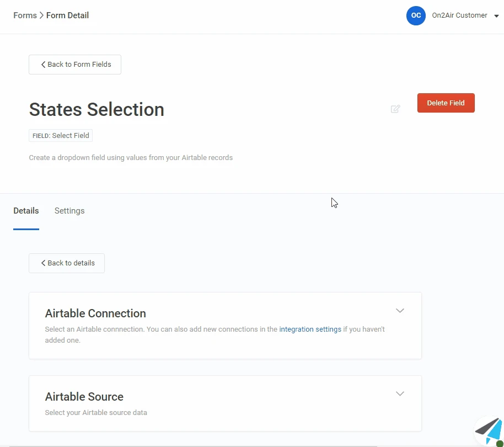Click the Airtable Source section heading

tap(84, 397)
